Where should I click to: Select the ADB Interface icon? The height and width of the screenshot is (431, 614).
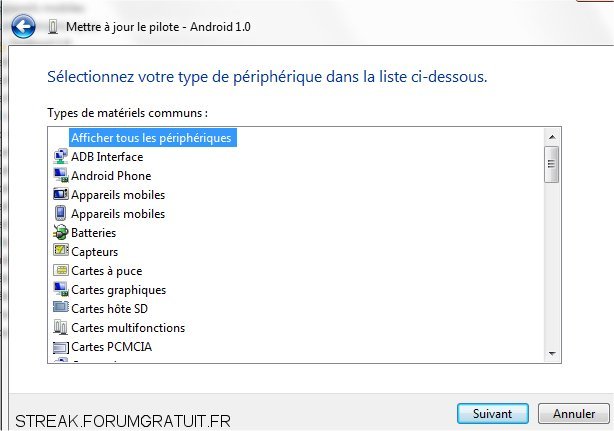(60, 156)
